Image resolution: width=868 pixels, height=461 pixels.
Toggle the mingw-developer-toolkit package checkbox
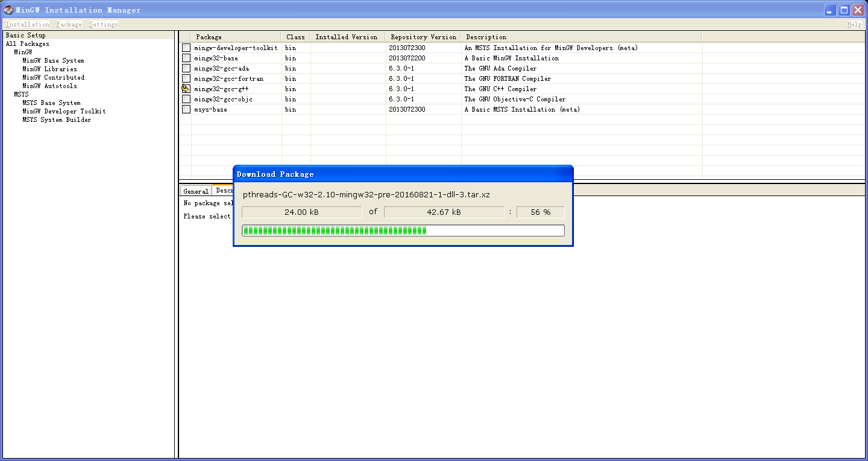click(x=186, y=48)
